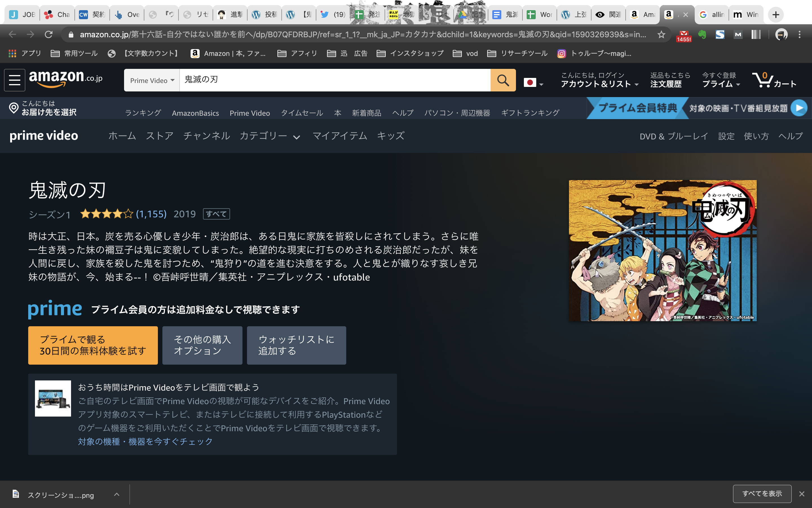Expand アカウント&リスト dropdown
The height and width of the screenshot is (508, 812).
pos(599,80)
